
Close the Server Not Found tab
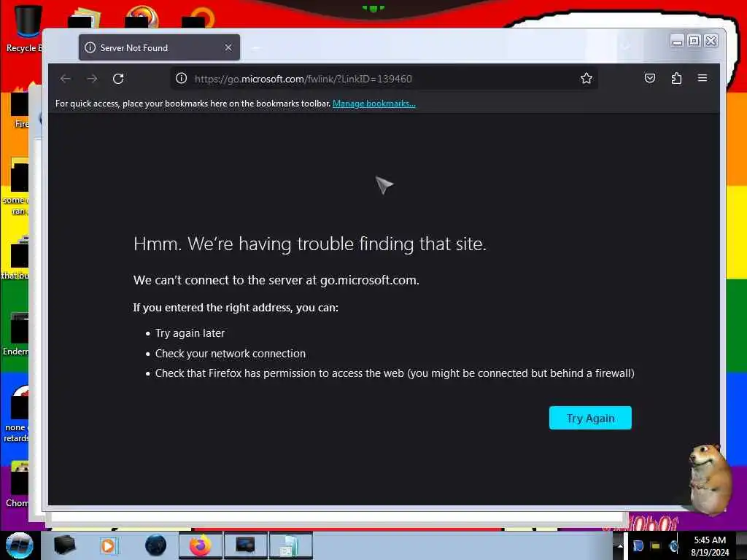[x=228, y=47]
